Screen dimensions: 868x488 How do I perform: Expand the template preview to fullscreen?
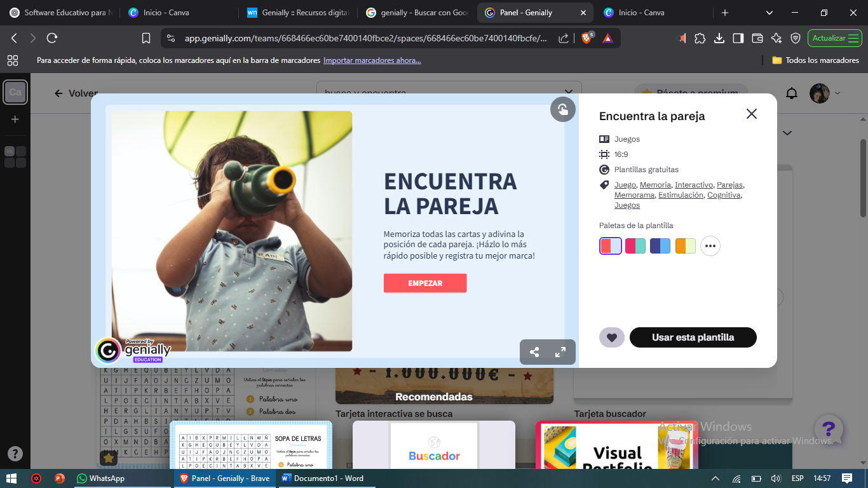[560, 351]
